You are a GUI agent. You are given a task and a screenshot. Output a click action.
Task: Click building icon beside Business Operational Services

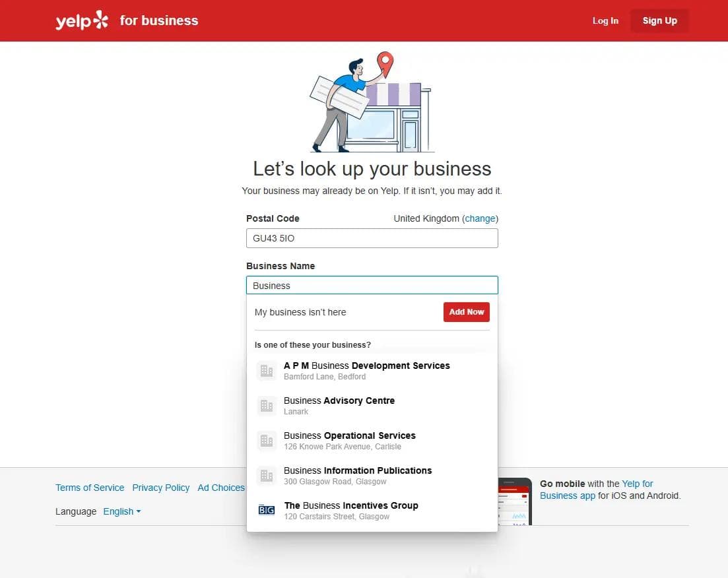pyautogui.click(x=267, y=441)
